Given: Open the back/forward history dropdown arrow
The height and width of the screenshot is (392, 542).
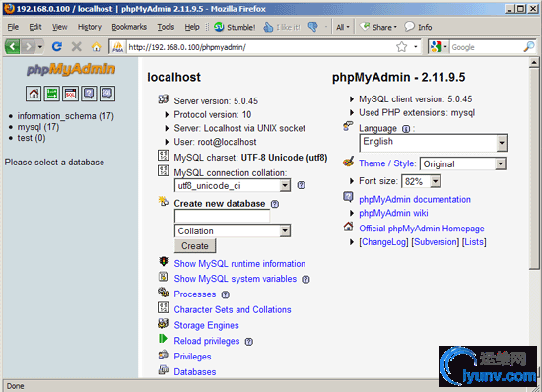Looking at the screenshot, I should [x=40, y=46].
